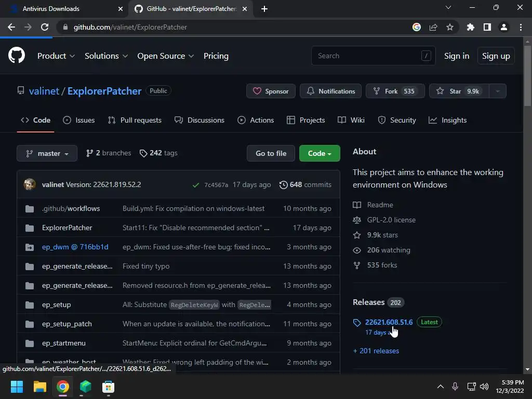Open the browser tab search chevron
532x399 pixels.
448,7
